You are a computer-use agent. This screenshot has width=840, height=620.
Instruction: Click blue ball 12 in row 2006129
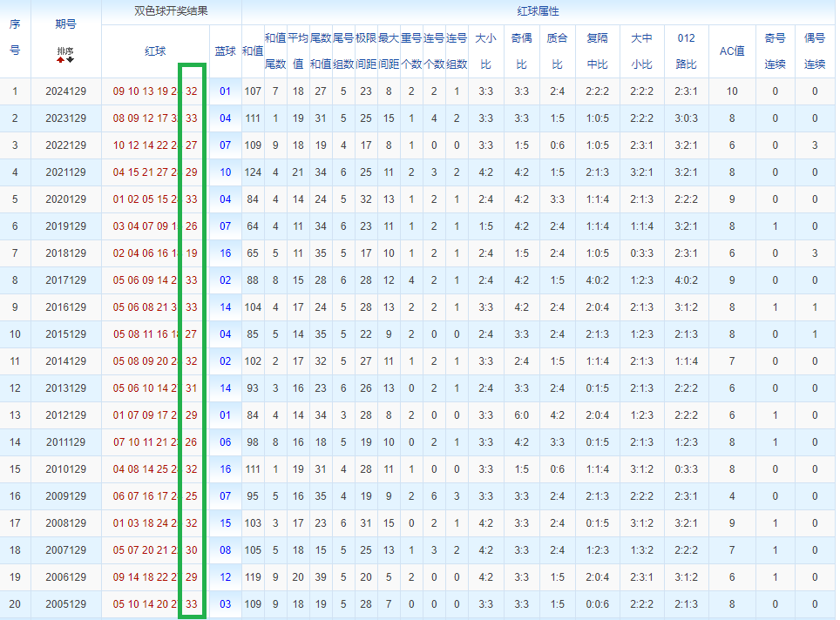225,577
